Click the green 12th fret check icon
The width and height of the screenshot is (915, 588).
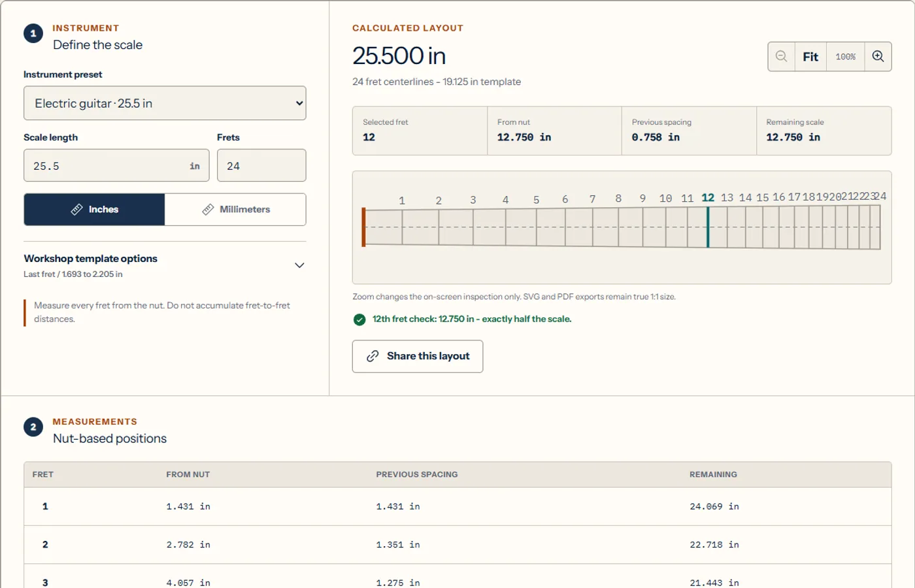[x=359, y=319]
